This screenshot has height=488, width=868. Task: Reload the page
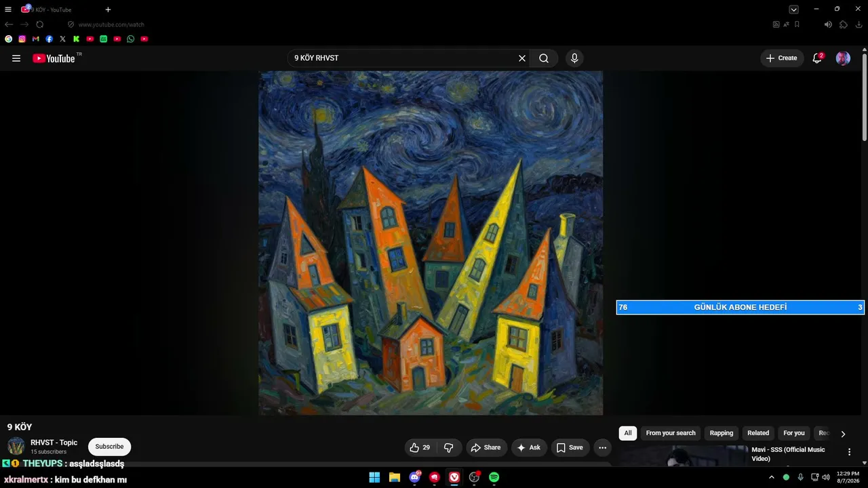tap(40, 24)
